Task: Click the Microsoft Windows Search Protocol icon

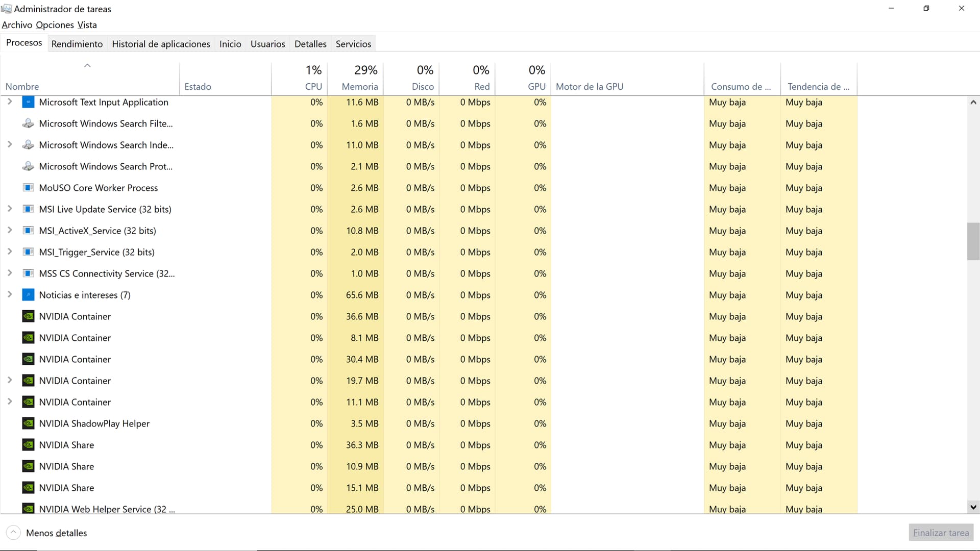Action: click(x=29, y=166)
